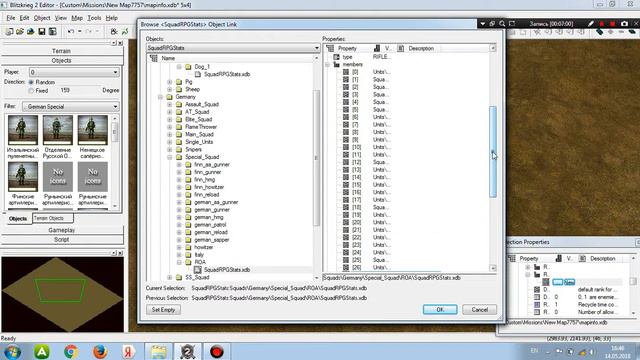Click the Blitzkrieg 2 taskbar icon
Image resolution: width=640 pixels, height=360 pixels.
(187, 351)
